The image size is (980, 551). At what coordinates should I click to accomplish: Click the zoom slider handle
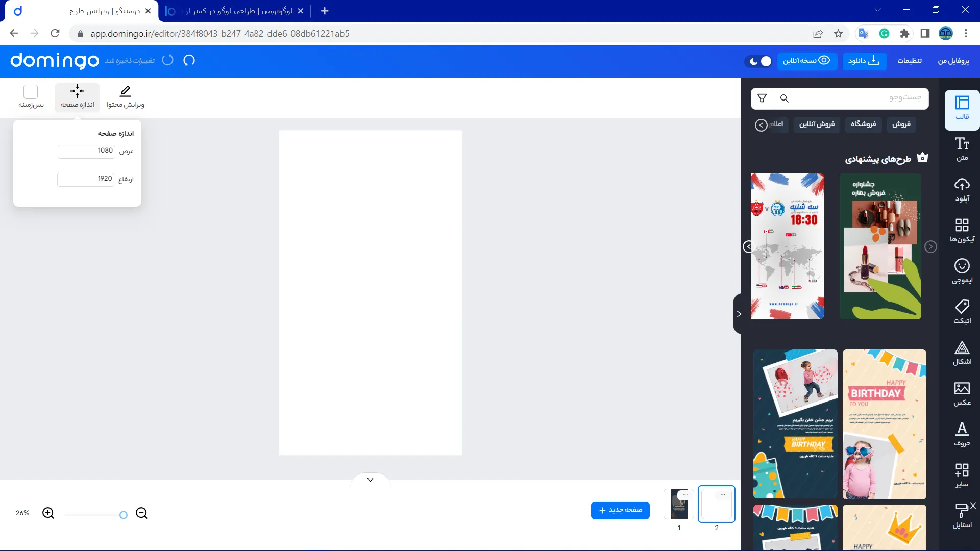click(x=123, y=515)
